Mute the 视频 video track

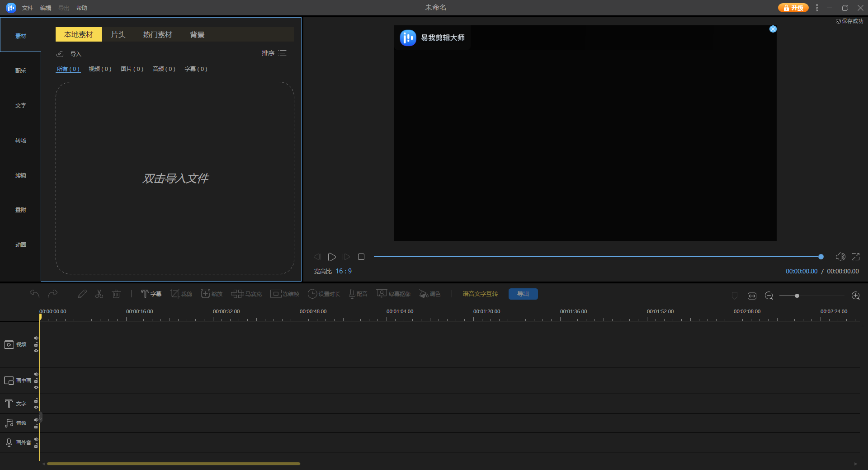tap(36, 338)
